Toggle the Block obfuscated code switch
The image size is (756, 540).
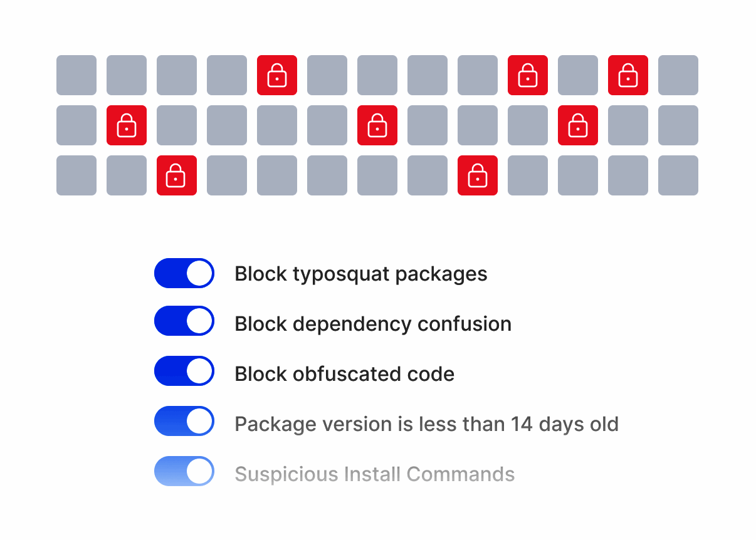pyautogui.click(x=184, y=373)
